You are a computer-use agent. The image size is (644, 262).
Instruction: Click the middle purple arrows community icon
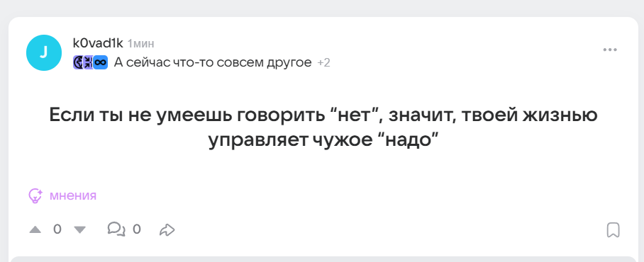tap(89, 62)
